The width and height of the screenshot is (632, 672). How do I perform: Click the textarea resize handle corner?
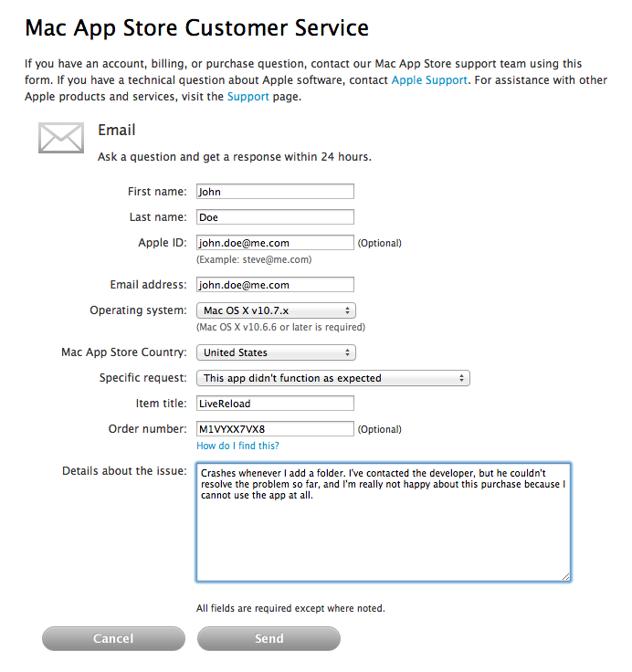point(566,577)
